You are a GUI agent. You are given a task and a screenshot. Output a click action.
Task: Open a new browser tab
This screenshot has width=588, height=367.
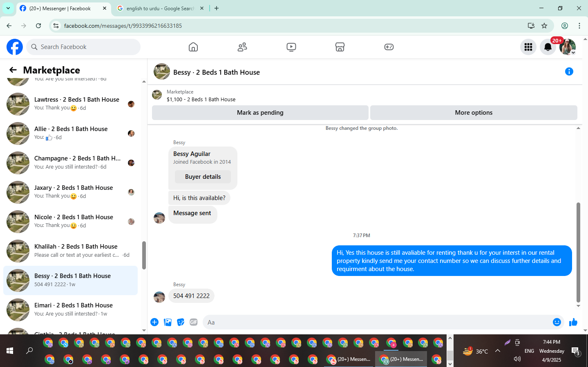(217, 8)
